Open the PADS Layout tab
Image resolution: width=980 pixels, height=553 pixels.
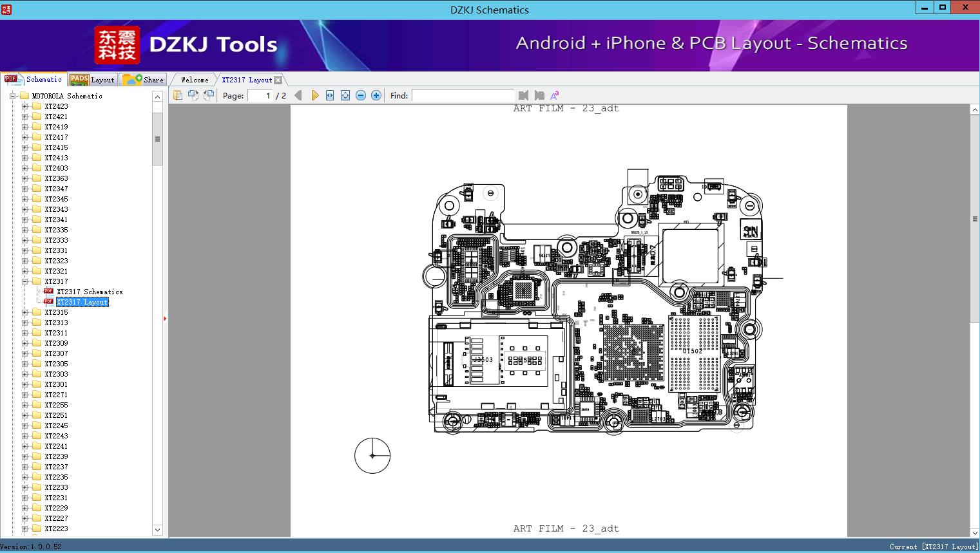coord(93,80)
